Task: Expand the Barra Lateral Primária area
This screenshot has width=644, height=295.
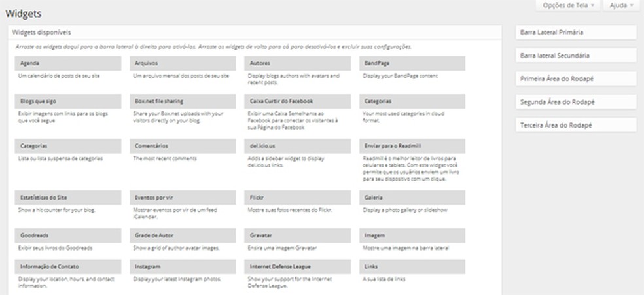Action: click(x=575, y=32)
